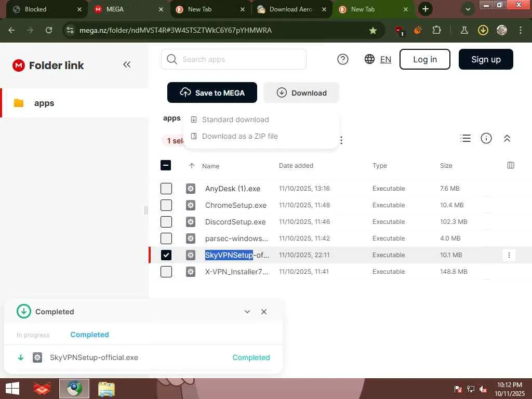The height and width of the screenshot is (399, 532).
Task: Open the tab search dropdown arrow
Action: (x=468, y=9)
